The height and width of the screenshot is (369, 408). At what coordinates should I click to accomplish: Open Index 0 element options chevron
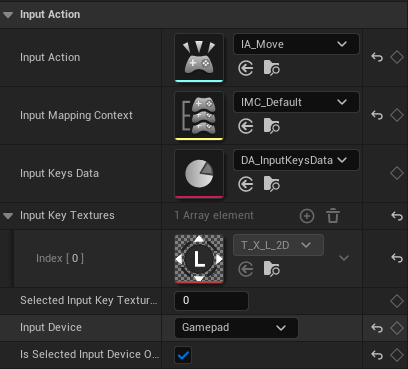(x=344, y=258)
